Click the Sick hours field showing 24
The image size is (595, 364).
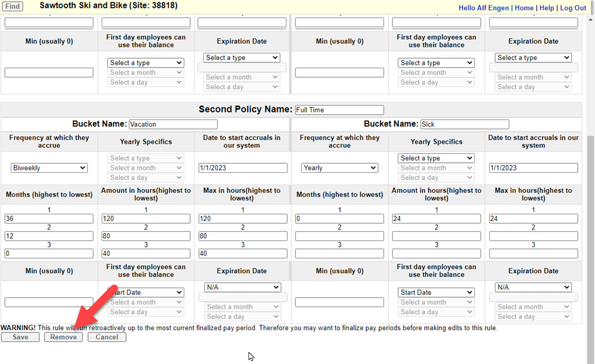point(436,218)
